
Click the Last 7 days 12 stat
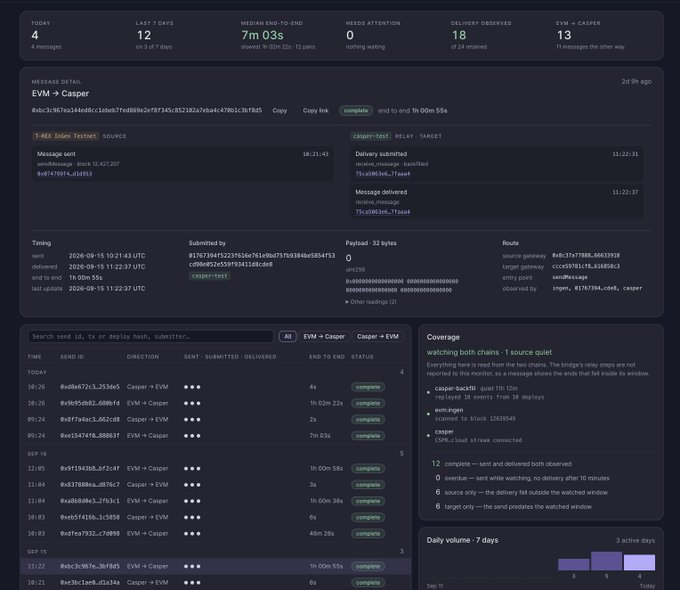pos(154,35)
